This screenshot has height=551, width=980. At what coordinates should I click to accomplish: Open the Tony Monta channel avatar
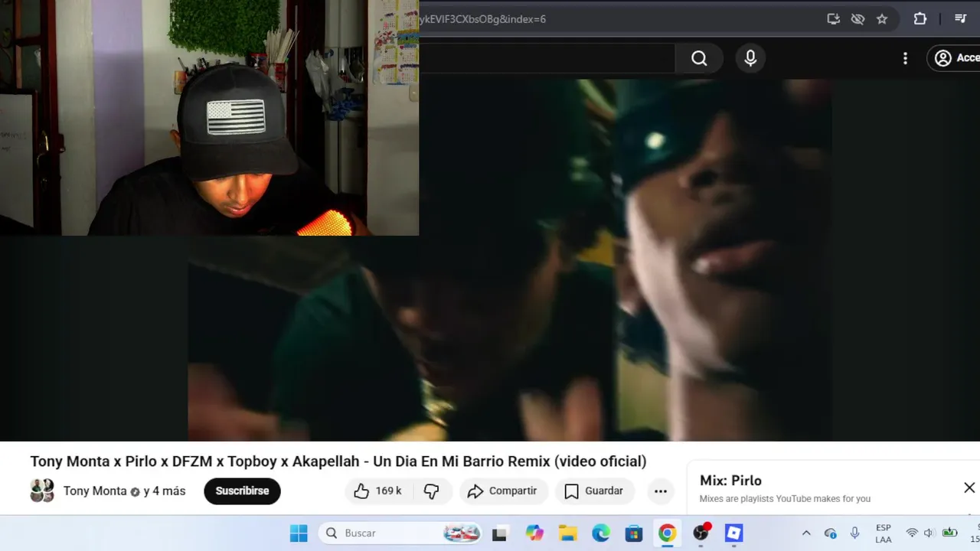[x=42, y=491]
